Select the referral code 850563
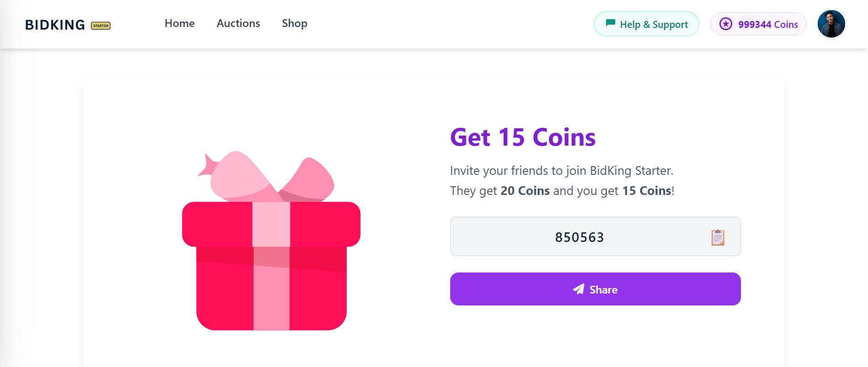Image resolution: width=868 pixels, height=367 pixels. [579, 237]
